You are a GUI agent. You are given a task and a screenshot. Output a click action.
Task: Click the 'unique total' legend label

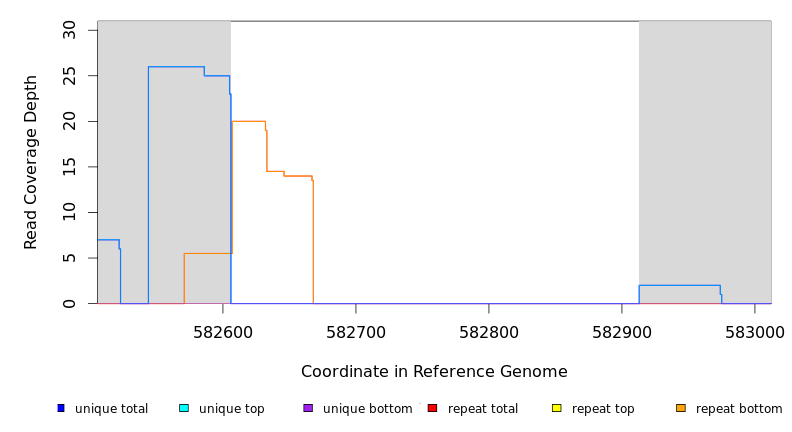[x=111, y=409]
